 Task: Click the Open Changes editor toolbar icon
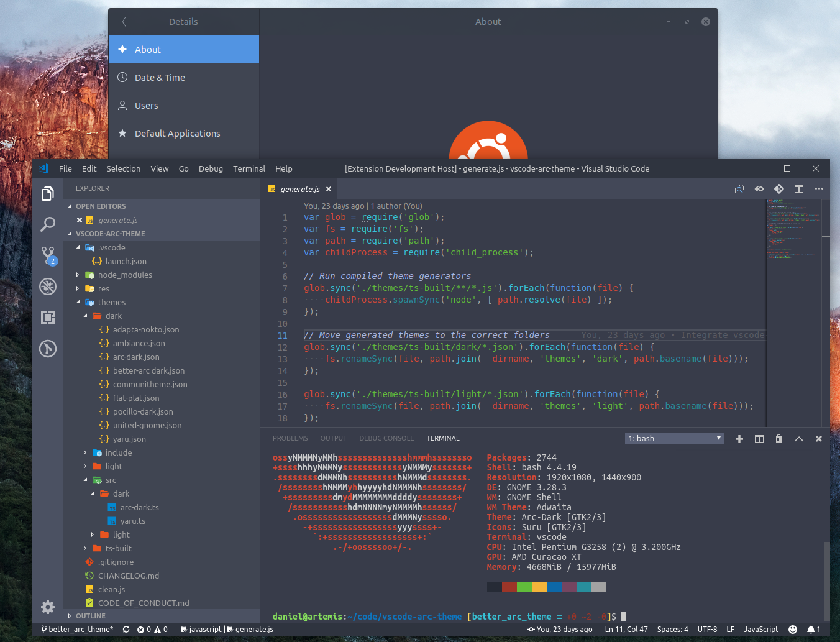point(739,189)
